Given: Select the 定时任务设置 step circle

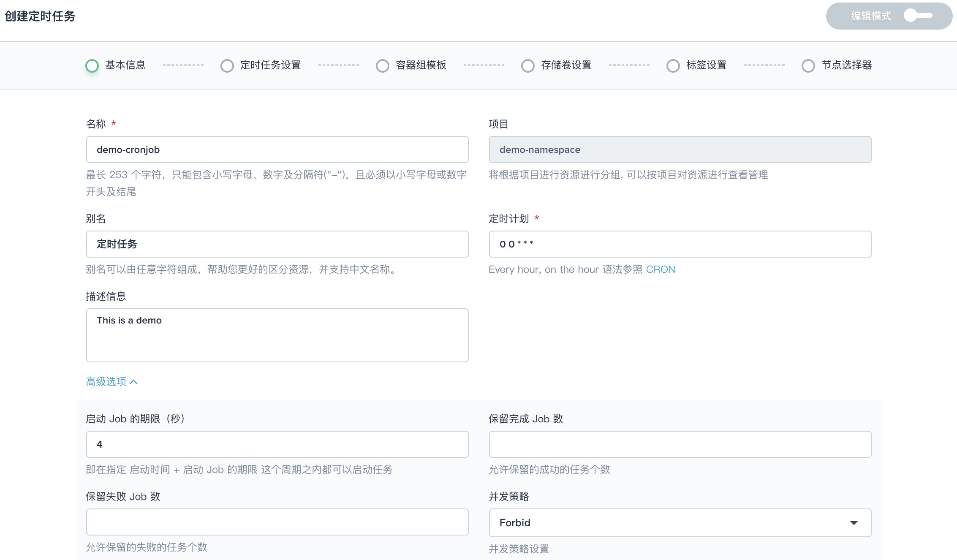Looking at the screenshot, I should [227, 65].
